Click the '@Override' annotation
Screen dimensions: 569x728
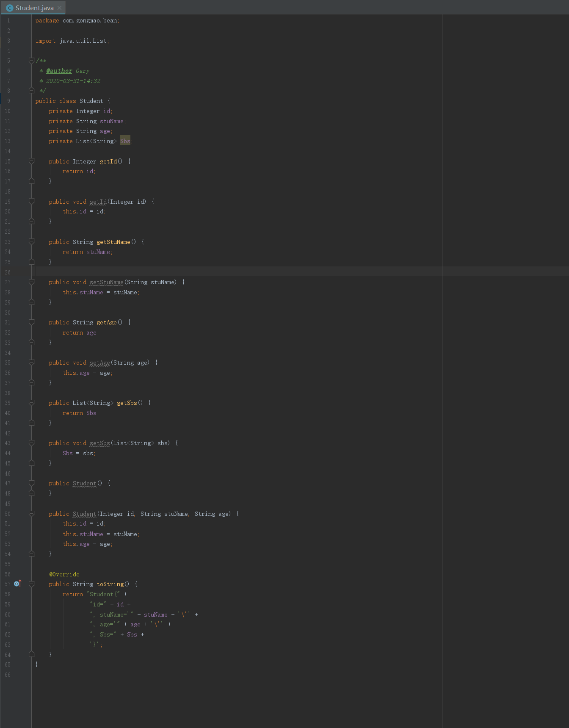click(64, 574)
